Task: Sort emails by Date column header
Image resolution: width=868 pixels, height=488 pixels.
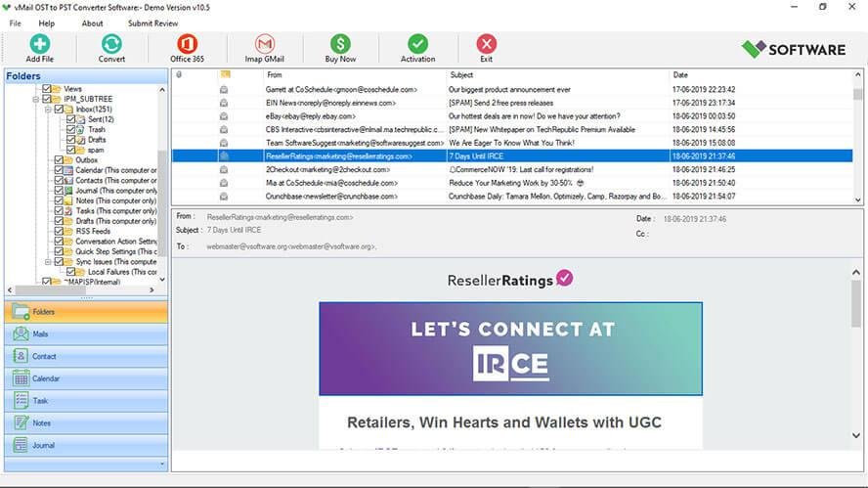Action: (x=680, y=74)
